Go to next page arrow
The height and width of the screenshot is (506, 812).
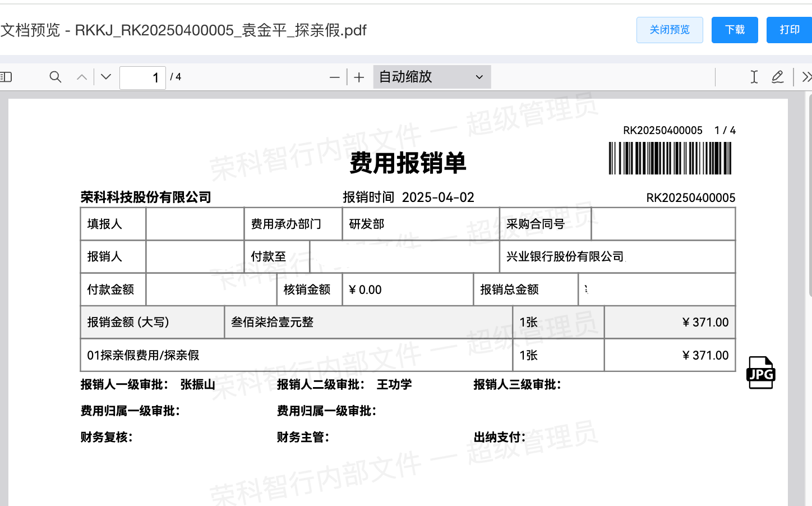tap(106, 77)
